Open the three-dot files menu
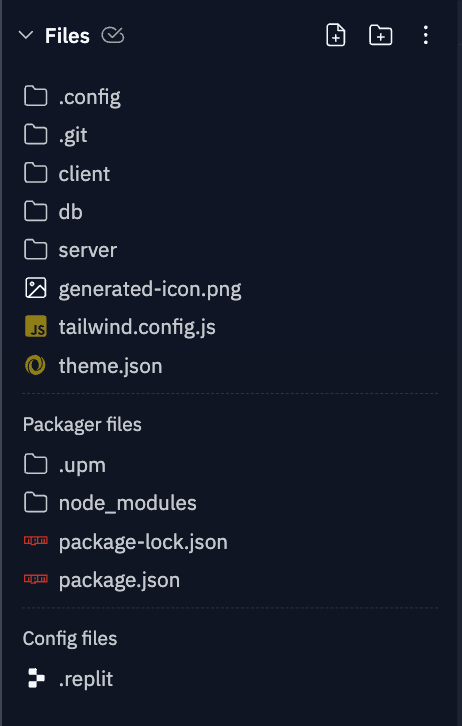 [425, 35]
